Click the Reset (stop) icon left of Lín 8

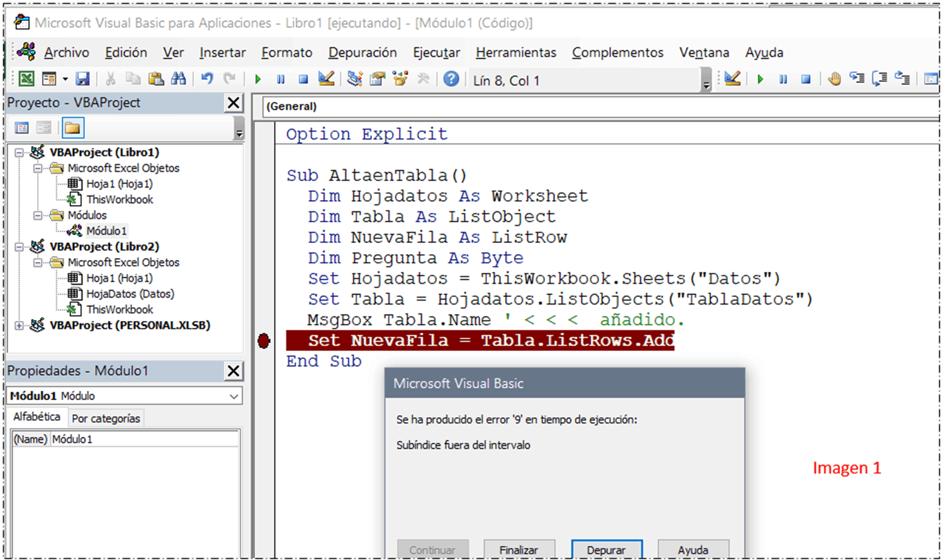click(x=303, y=79)
